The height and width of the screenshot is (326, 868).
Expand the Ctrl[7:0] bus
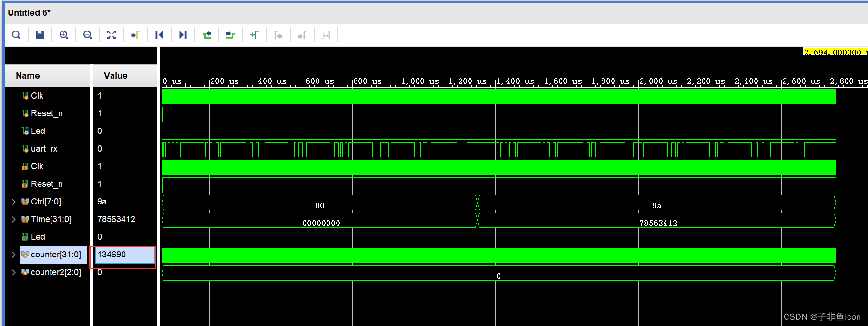coord(14,202)
